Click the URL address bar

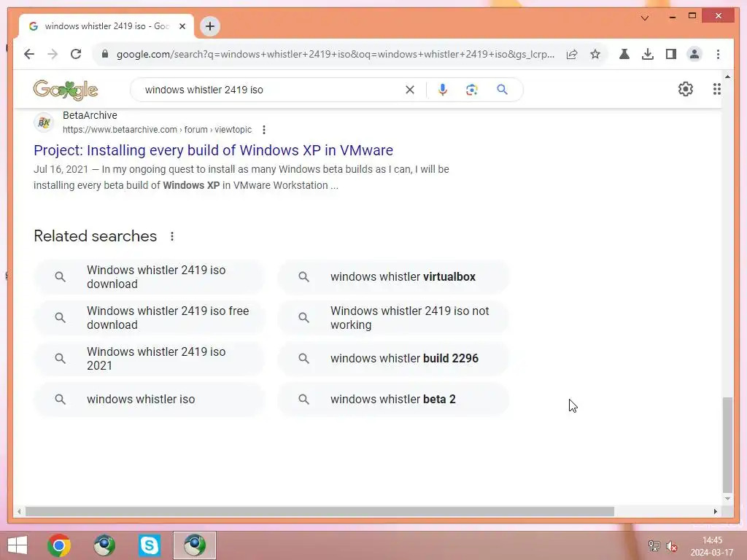(x=336, y=54)
